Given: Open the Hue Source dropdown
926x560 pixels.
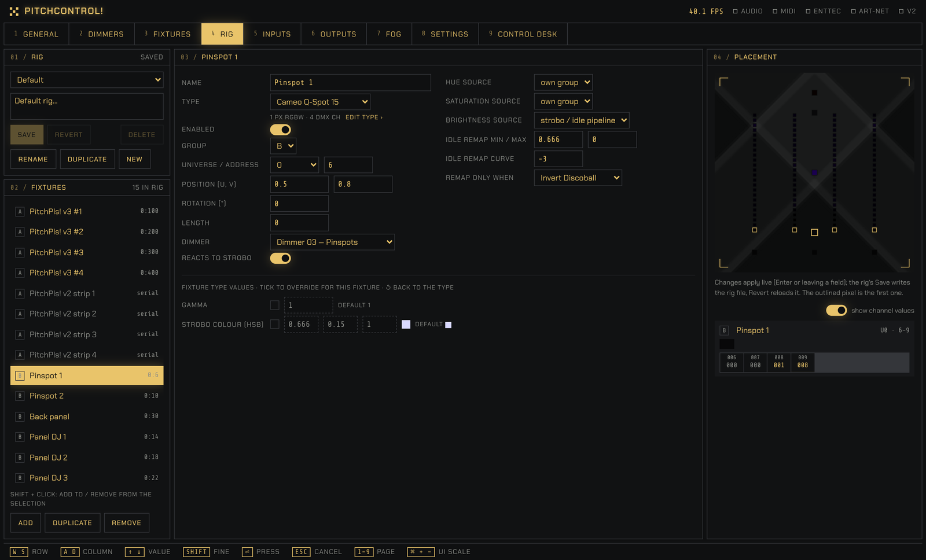Looking at the screenshot, I should pos(563,83).
